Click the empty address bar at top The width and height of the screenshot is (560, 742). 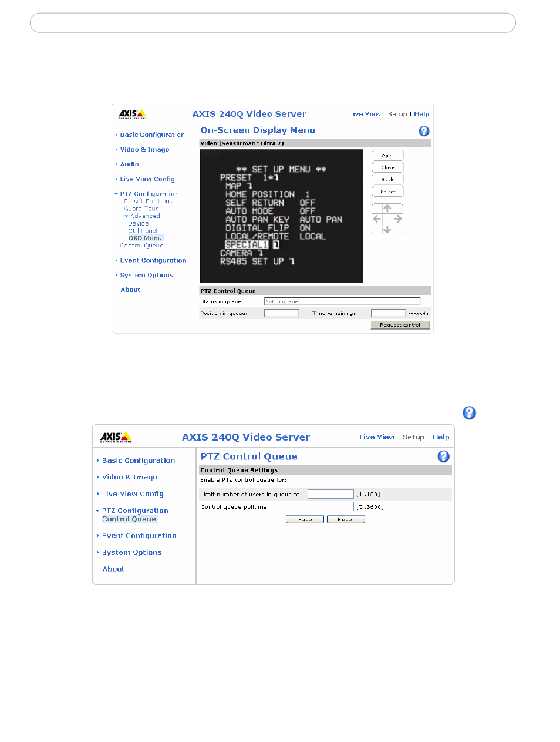coord(273,23)
